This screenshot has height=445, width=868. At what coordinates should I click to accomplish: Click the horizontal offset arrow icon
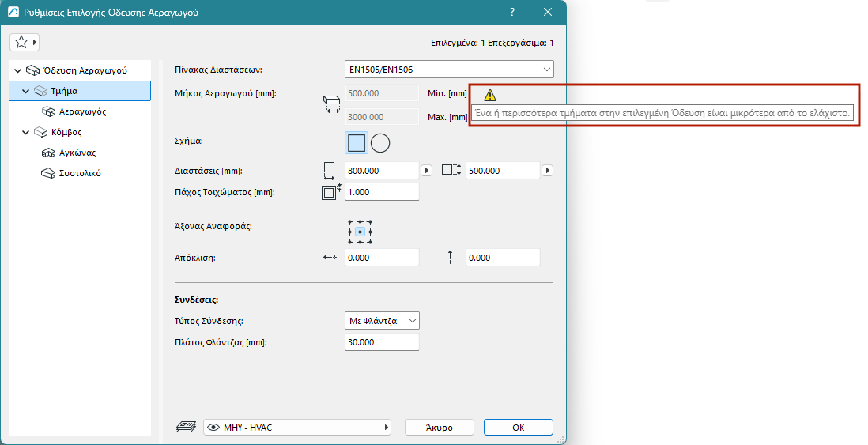point(330,258)
